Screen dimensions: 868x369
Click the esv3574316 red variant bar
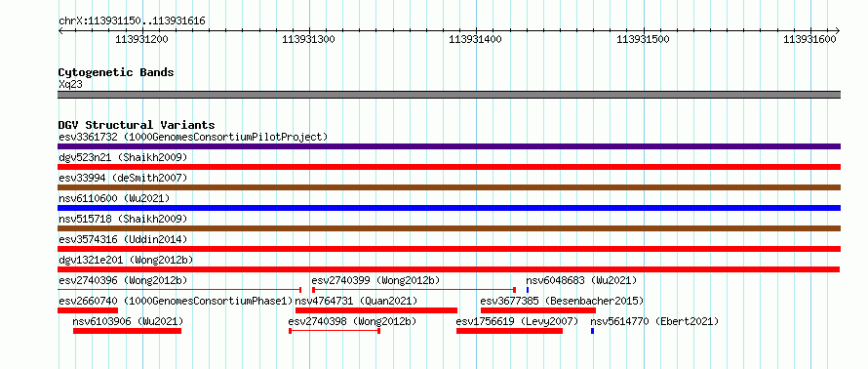click(x=449, y=249)
